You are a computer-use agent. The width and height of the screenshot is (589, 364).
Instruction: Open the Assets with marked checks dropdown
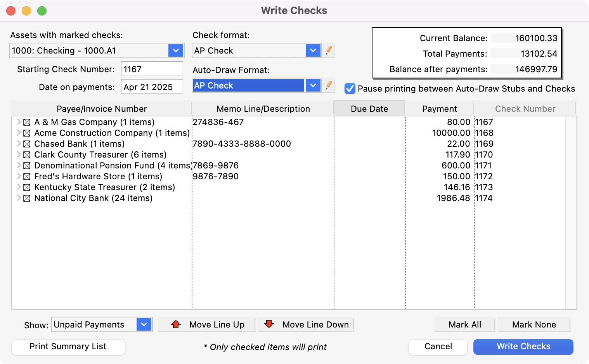click(175, 50)
